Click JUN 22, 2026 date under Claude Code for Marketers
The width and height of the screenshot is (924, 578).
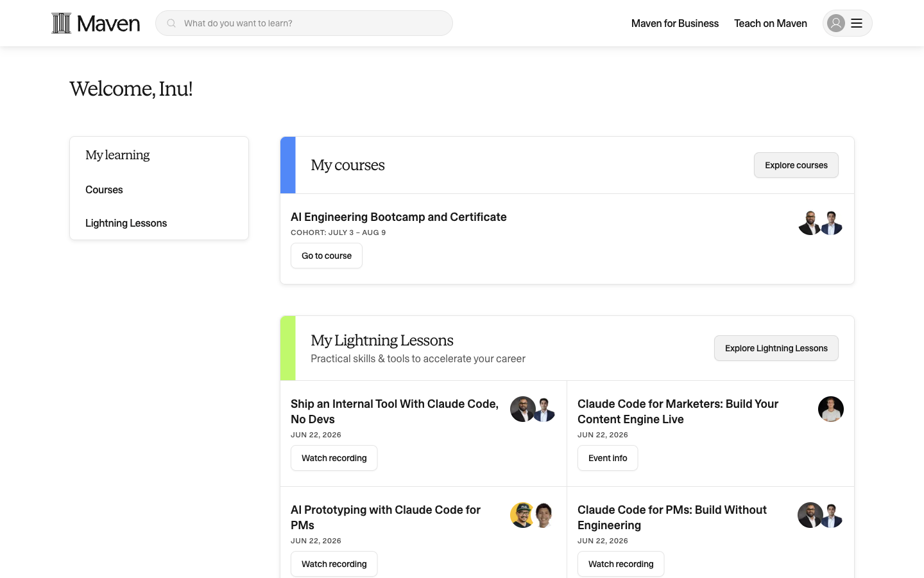603,435
